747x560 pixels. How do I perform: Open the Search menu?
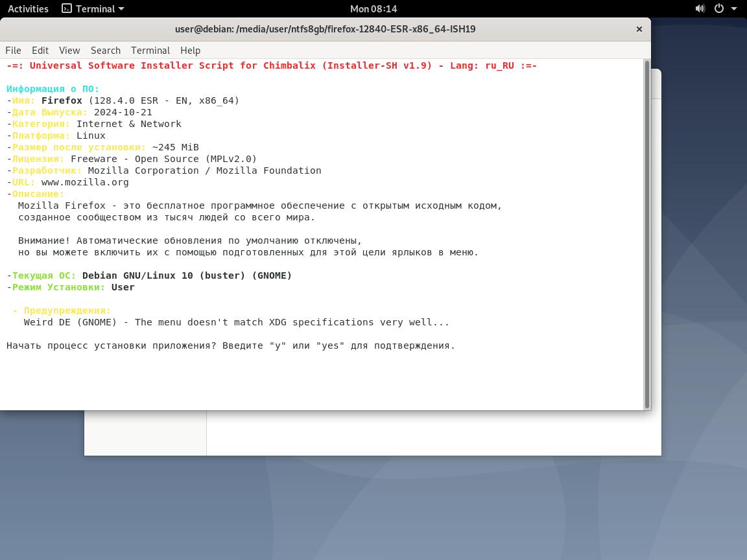105,51
